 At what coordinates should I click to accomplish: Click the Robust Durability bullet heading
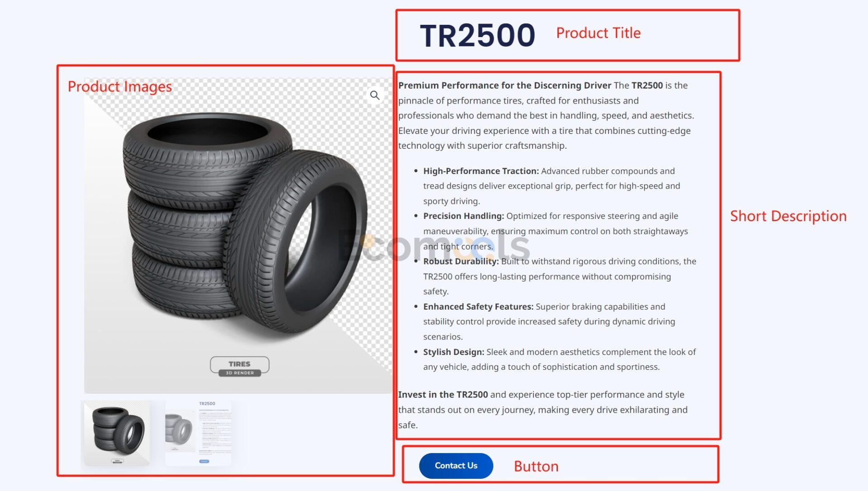click(461, 261)
